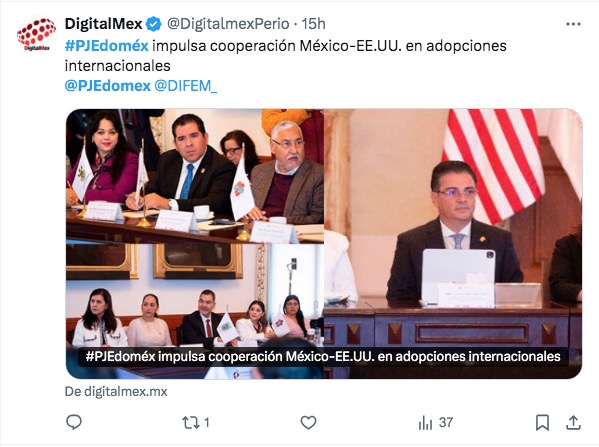
Task: Bookmark this DigitalMex tweet
Action: coord(542,423)
